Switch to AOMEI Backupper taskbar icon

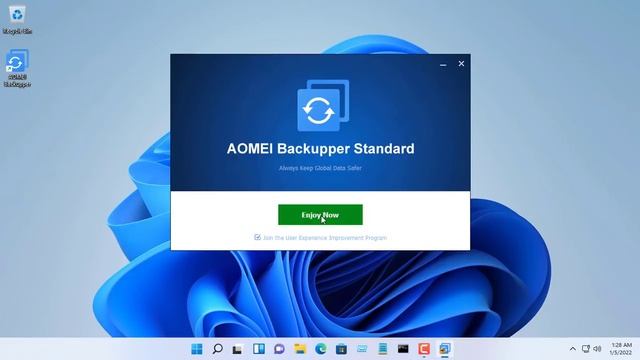coord(444,349)
